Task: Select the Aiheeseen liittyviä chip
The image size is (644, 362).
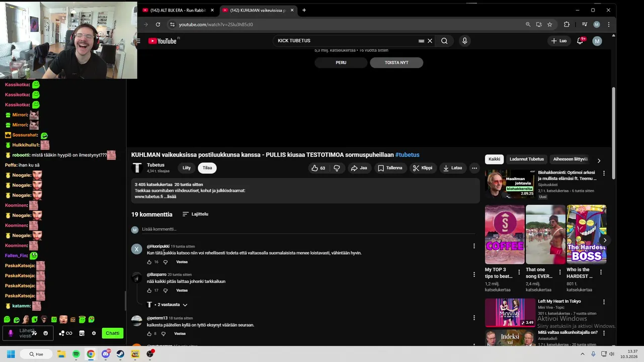Action: pyautogui.click(x=570, y=159)
